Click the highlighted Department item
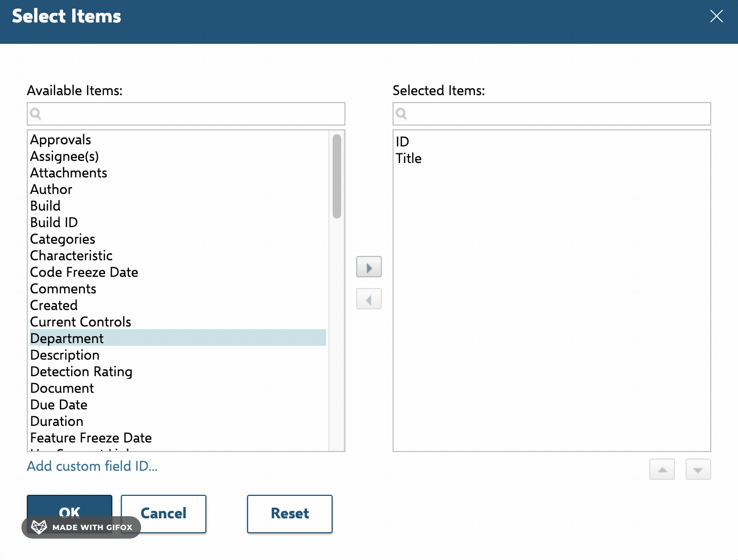This screenshot has width=738, height=560. coord(178,338)
